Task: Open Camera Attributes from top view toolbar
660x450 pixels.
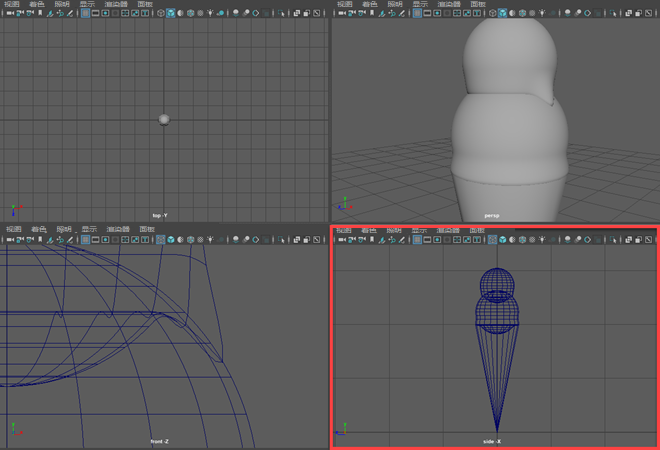Action: coord(30,13)
